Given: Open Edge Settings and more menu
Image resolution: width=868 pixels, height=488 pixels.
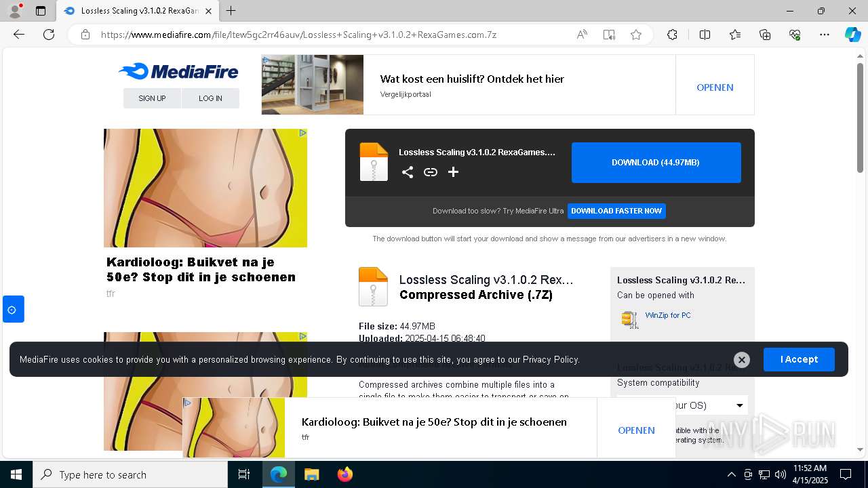Looking at the screenshot, I should [x=825, y=35].
